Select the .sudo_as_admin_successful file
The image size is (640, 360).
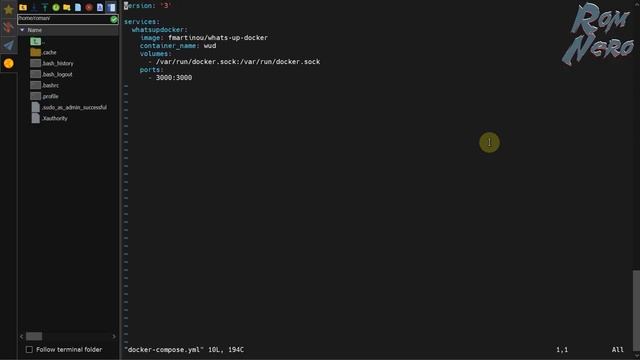(x=68, y=107)
